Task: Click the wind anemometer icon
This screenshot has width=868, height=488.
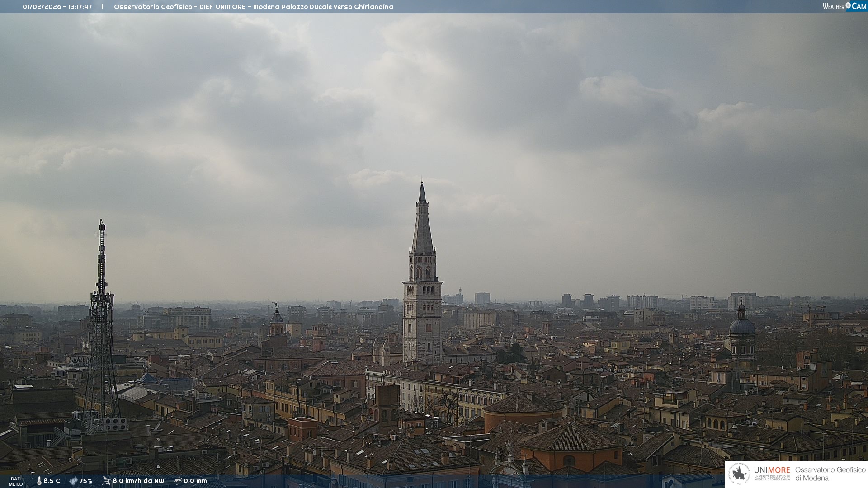Action: click(x=106, y=481)
